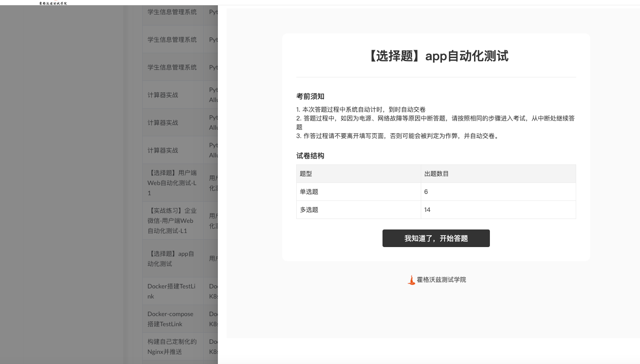Click the 考前须知 section heading
Image resolution: width=640 pixels, height=364 pixels.
pyautogui.click(x=310, y=96)
